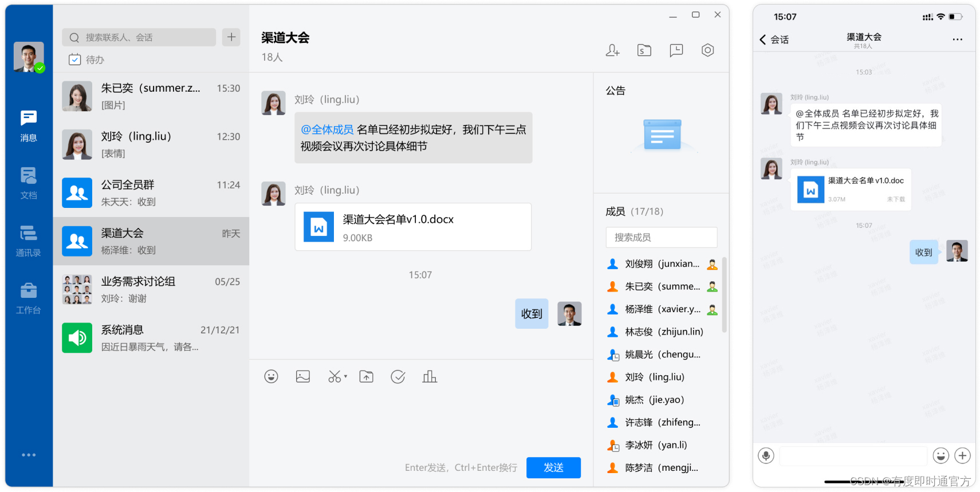Screen dimensions: 980x492
Task: Click the emoji smiley icon in input toolbar
Action: (271, 376)
